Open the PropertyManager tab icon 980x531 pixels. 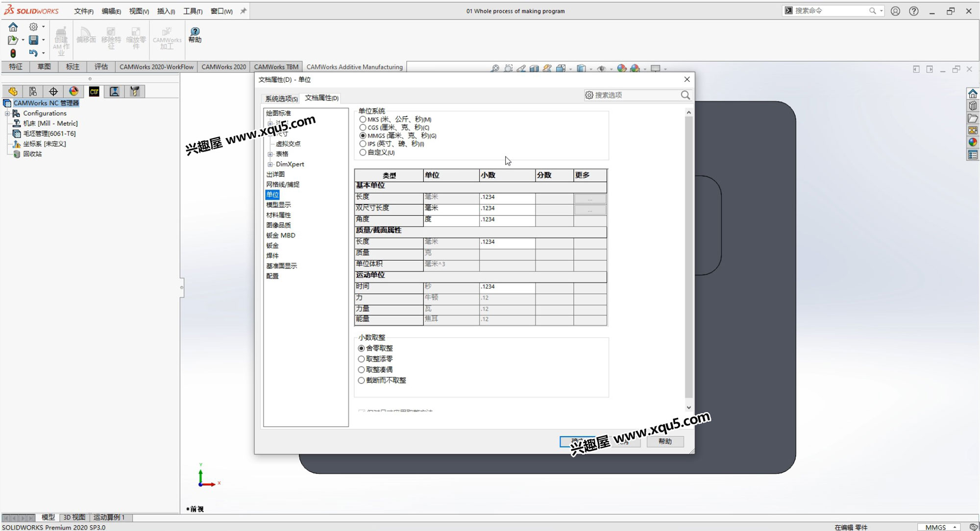coord(33,91)
